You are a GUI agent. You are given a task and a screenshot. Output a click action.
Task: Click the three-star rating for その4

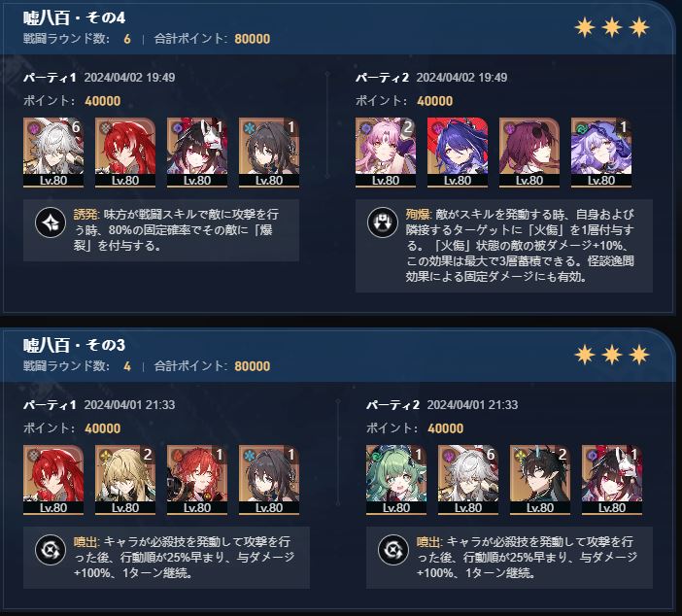point(612,28)
